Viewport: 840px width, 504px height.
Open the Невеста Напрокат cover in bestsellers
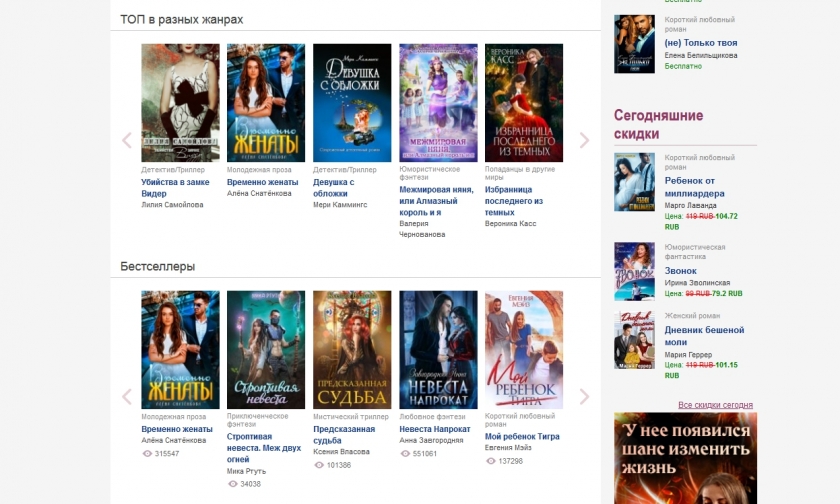pyautogui.click(x=438, y=350)
